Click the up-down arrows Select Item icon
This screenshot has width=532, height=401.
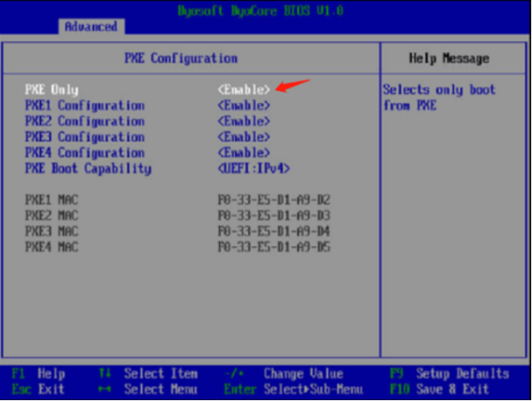[x=106, y=373]
